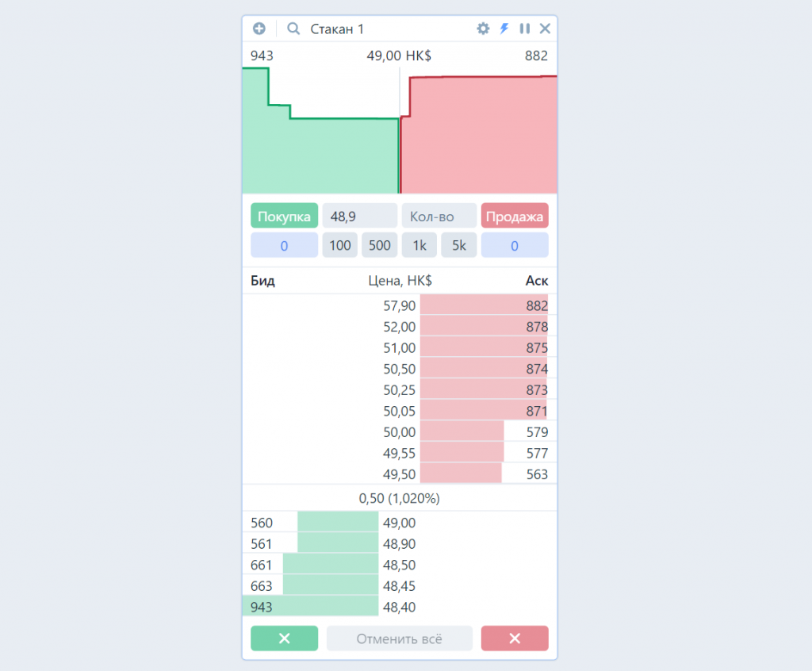Click the Кол-во quantity field
Screen dimensions: 812x671
(439, 216)
